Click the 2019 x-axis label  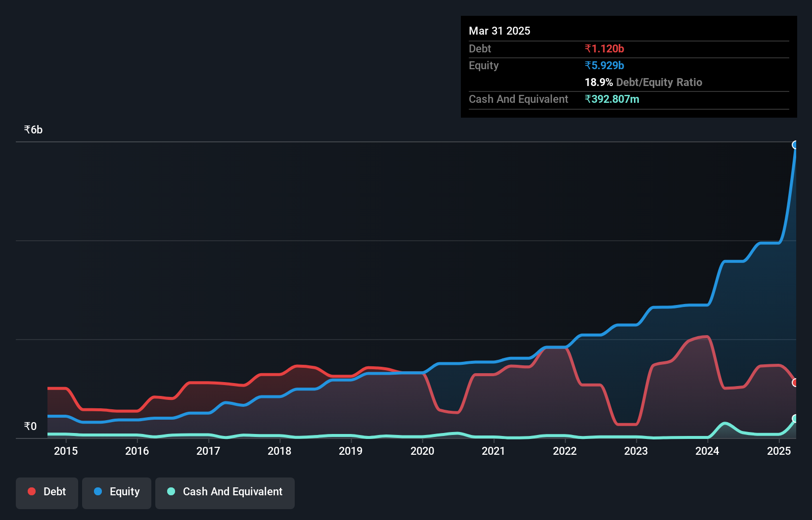(351, 451)
